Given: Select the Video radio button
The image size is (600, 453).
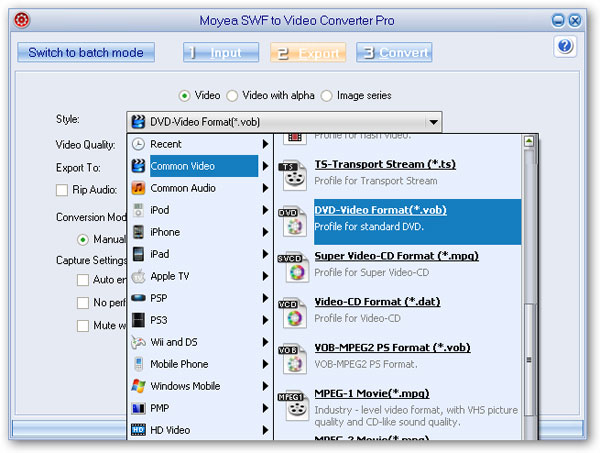Looking at the screenshot, I should [184, 96].
